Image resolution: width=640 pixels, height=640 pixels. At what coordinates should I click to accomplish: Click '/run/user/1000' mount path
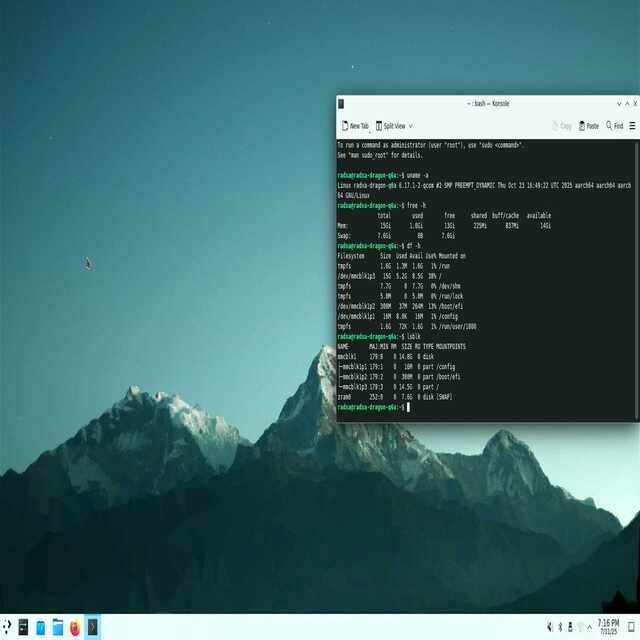pos(456,327)
